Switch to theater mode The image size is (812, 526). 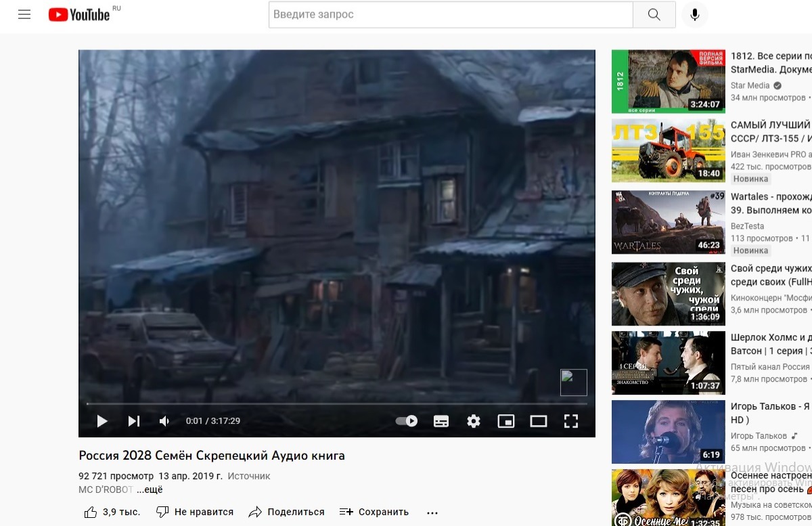[539, 421]
